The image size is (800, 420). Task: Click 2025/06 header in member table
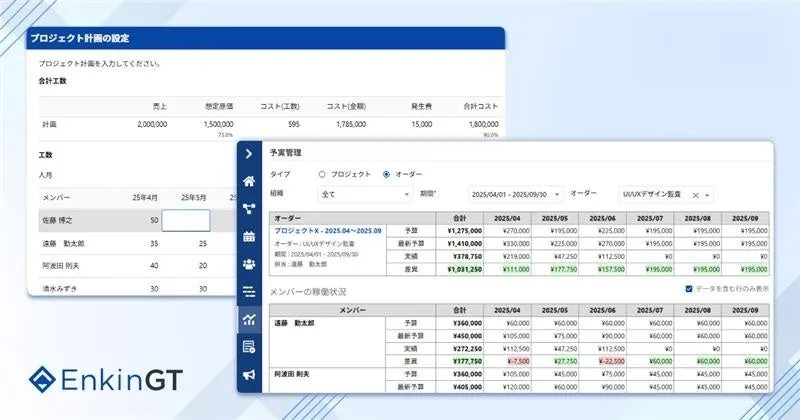pyautogui.click(x=602, y=310)
